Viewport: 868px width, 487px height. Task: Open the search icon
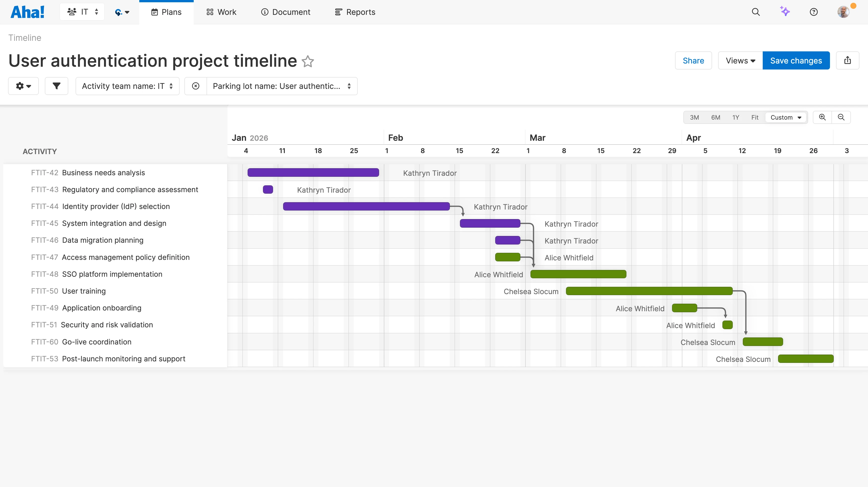(x=756, y=12)
